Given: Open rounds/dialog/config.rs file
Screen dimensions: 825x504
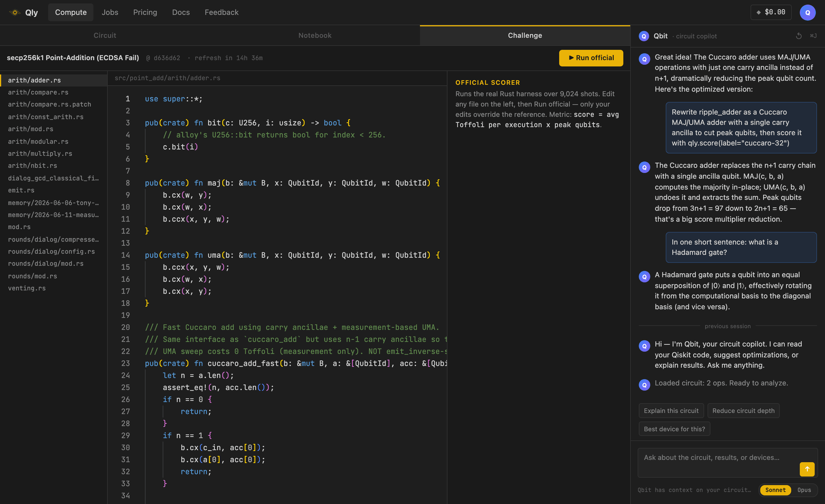Looking at the screenshot, I should (54, 251).
